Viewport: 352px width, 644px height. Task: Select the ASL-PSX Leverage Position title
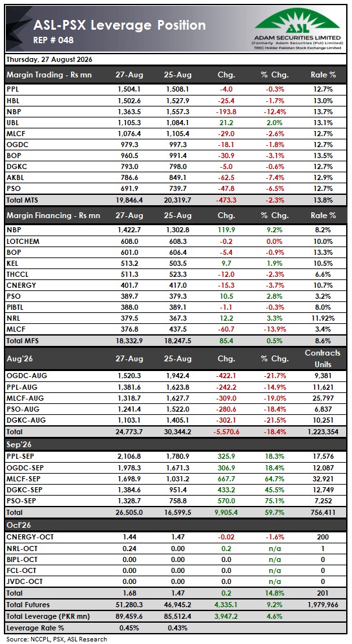[x=119, y=25]
